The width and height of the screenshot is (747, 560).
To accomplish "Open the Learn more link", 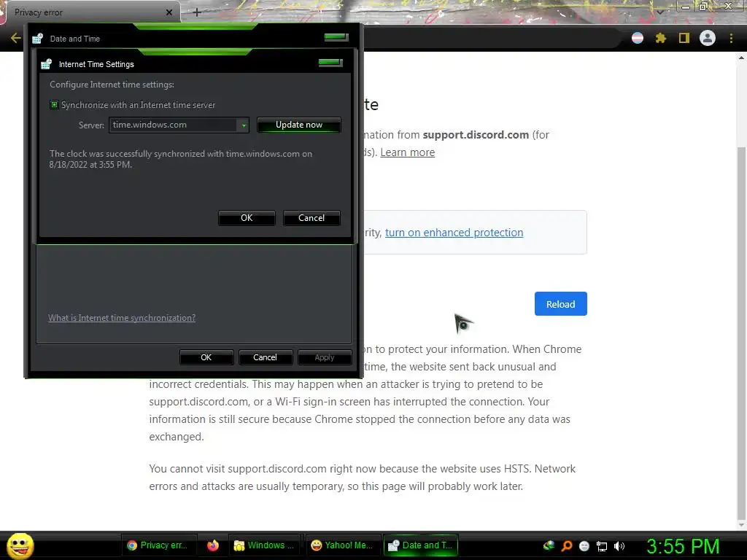I will tap(407, 152).
